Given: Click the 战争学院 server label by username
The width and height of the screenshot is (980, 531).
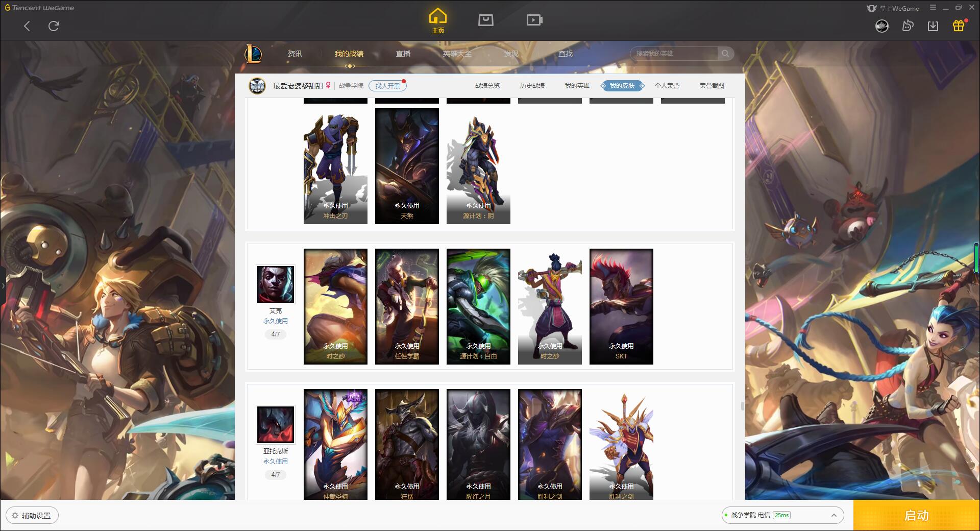Looking at the screenshot, I should point(351,86).
